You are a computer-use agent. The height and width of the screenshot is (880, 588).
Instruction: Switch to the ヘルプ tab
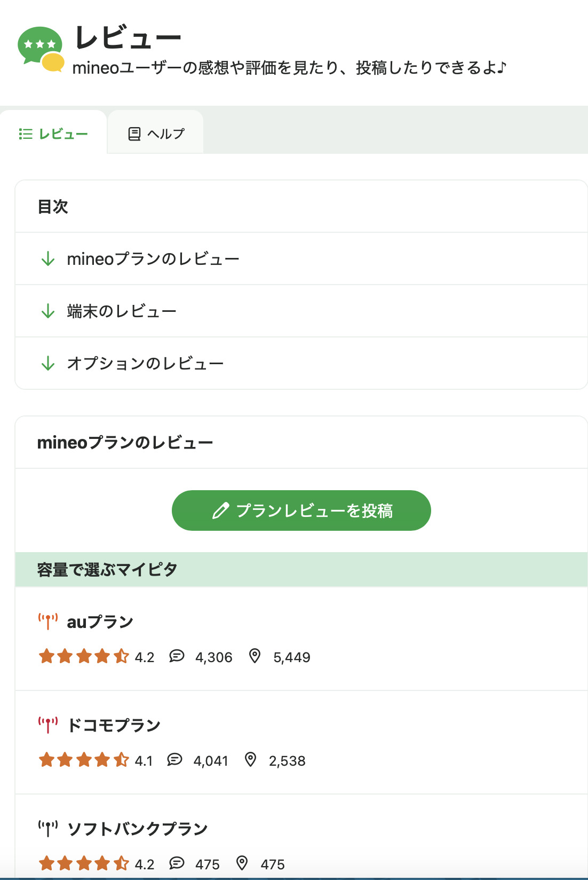point(156,133)
